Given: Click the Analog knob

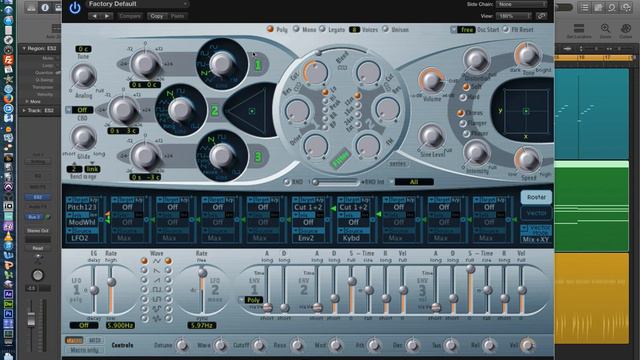Looking at the screenshot, I should pyautogui.click(x=83, y=76).
